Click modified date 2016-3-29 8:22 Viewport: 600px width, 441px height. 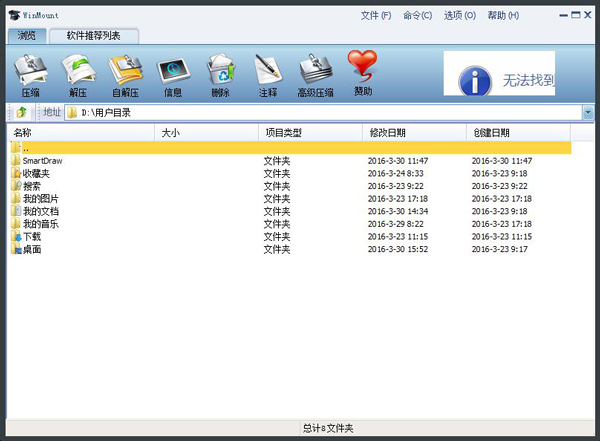pyautogui.click(x=395, y=224)
